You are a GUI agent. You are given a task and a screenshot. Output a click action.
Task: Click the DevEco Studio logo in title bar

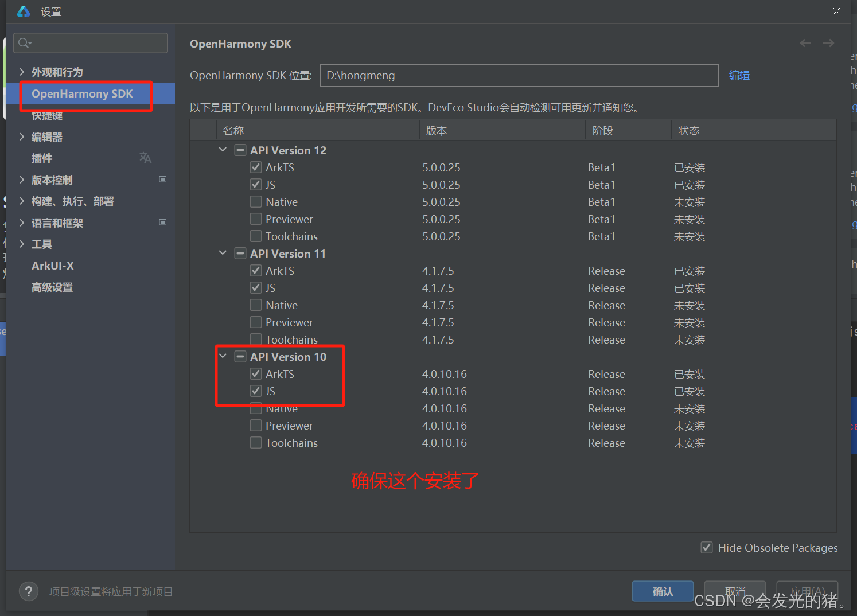[23, 11]
